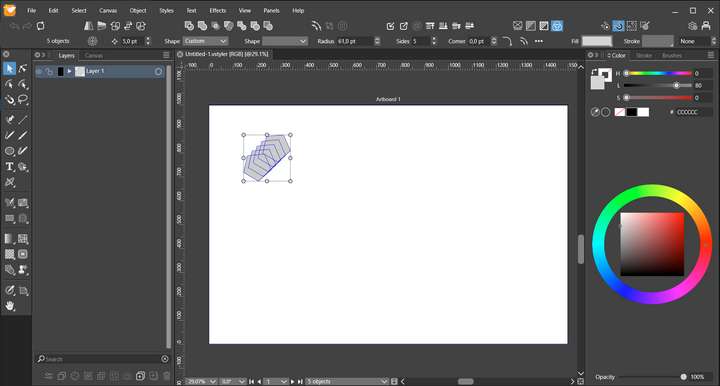Open the File menu
Viewport: 720px width, 386px height.
31,11
